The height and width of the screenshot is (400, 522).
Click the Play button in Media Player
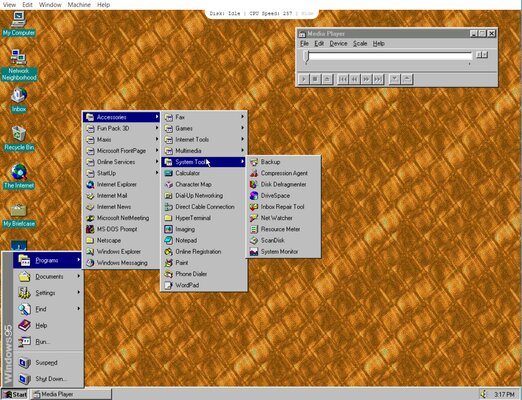point(303,79)
